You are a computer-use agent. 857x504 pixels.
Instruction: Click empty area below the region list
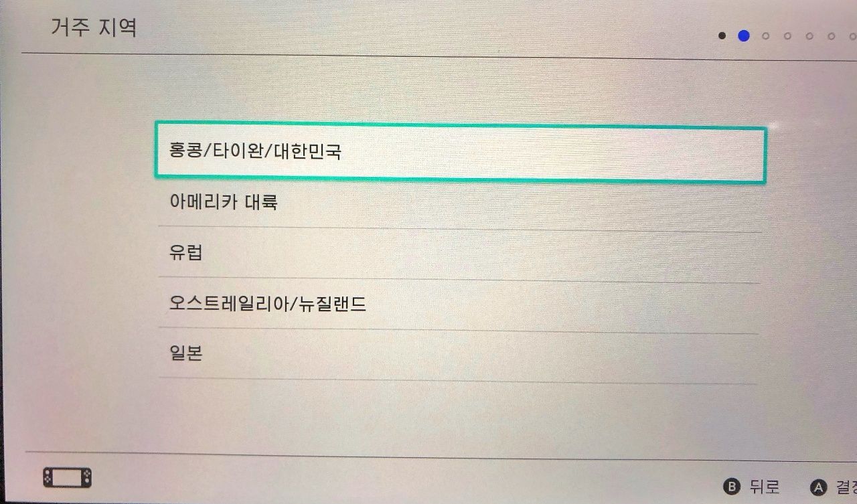coord(458,416)
